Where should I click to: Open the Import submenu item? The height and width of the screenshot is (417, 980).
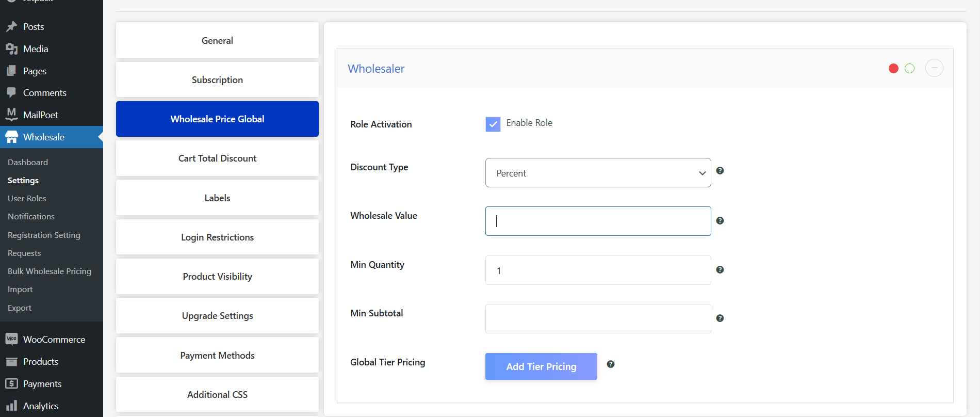pos(20,290)
